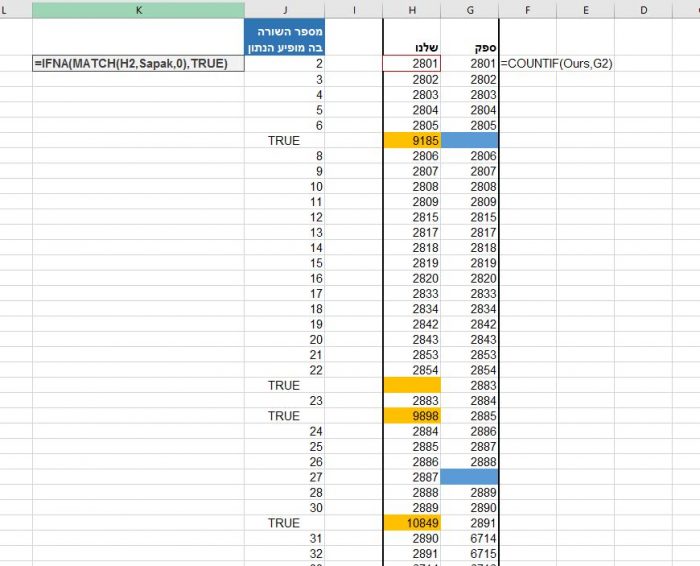Select column G header
This screenshot has width=700, height=566.
coord(470,10)
